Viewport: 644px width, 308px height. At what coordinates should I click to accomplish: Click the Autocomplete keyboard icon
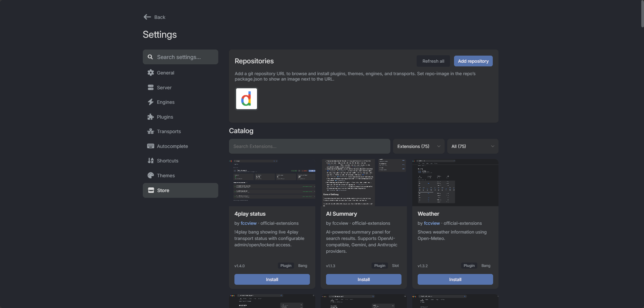pyautogui.click(x=151, y=146)
